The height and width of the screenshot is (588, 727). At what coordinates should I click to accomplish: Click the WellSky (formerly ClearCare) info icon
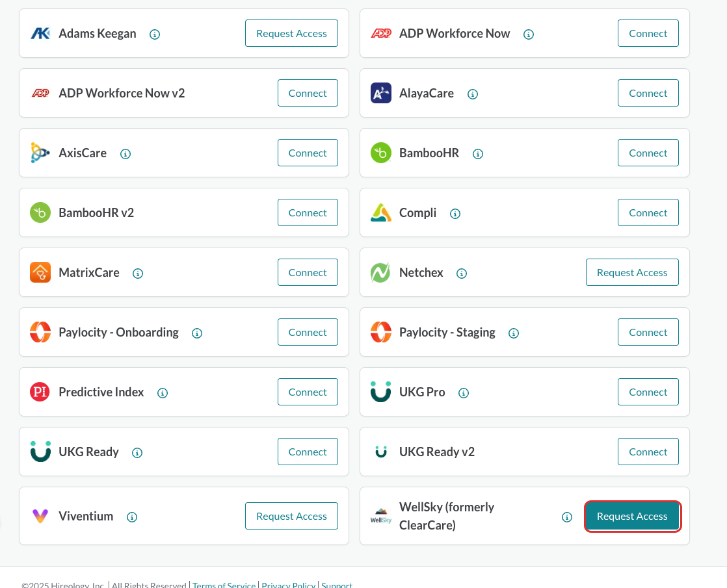(567, 517)
